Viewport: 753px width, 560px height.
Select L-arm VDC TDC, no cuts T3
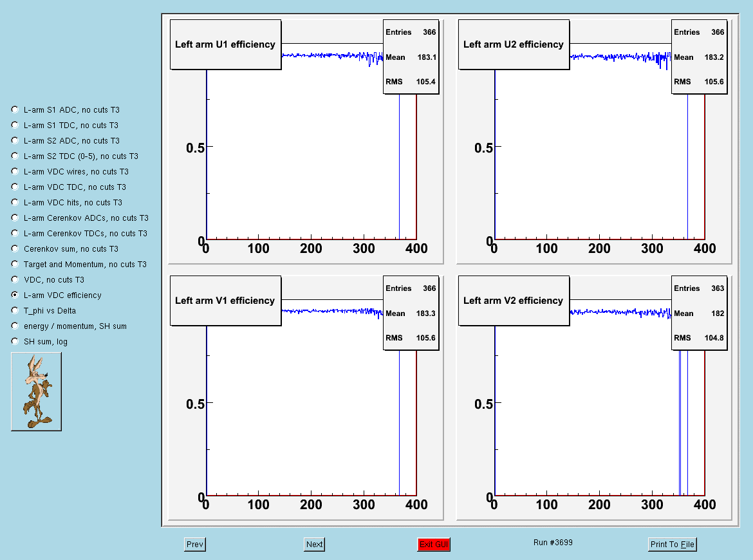15,187
